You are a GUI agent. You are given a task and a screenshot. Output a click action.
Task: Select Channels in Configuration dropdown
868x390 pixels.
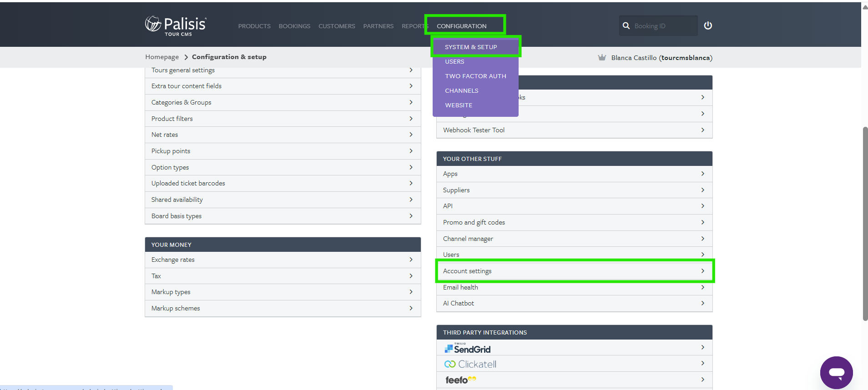pyautogui.click(x=475, y=90)
